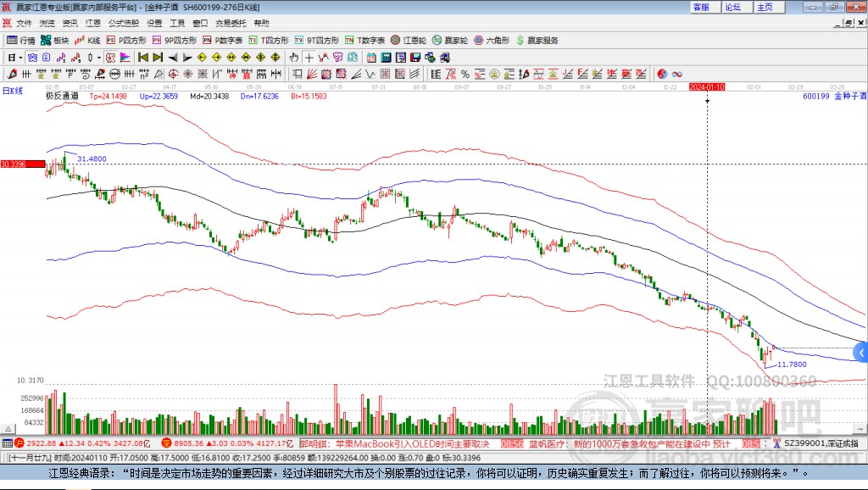Switch to K线 candlestick chart
The width and height of the screenshot is (868, 490).
pos(89,40)
